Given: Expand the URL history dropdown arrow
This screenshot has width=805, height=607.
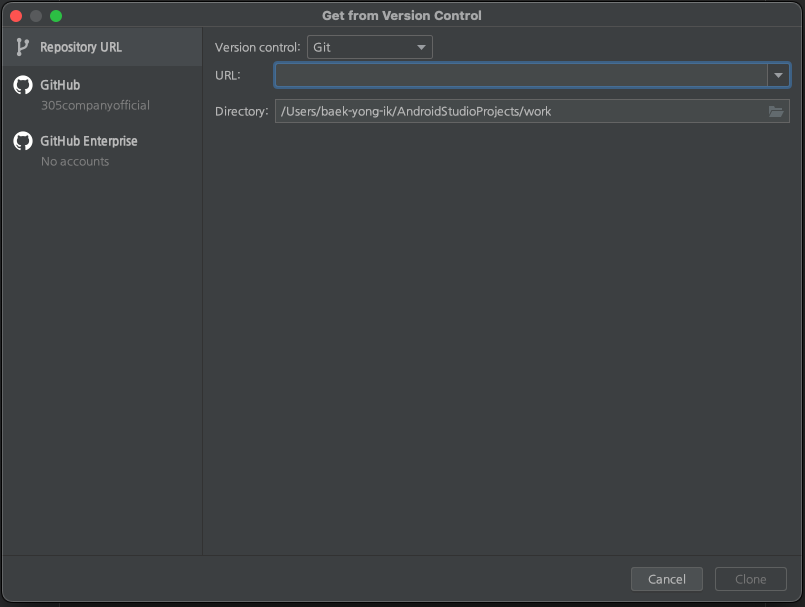Looking at the screenshot, I should (x=778, y=75).
